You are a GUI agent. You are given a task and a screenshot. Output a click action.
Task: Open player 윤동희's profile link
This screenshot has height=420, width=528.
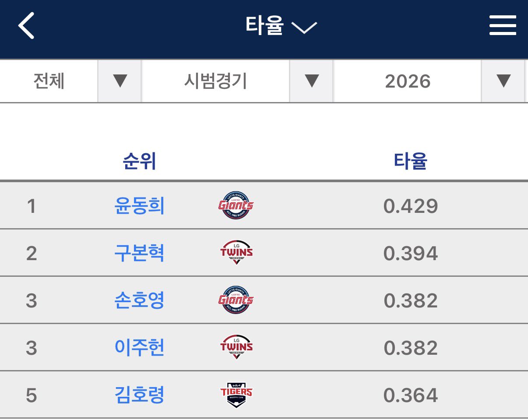click(139, 206)
